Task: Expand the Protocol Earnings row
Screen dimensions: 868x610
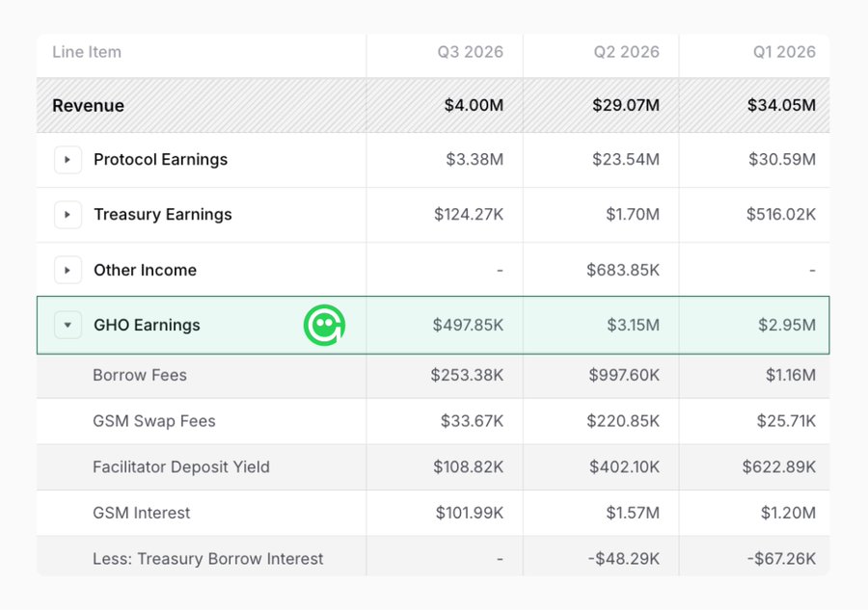Action: tap(68, 160)
